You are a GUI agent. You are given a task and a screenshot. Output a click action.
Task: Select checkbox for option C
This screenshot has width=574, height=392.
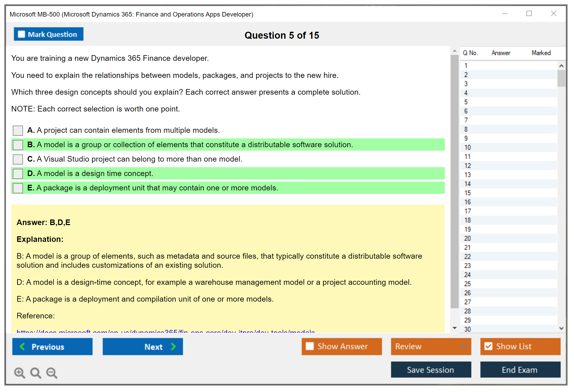(x=18, y=159)
